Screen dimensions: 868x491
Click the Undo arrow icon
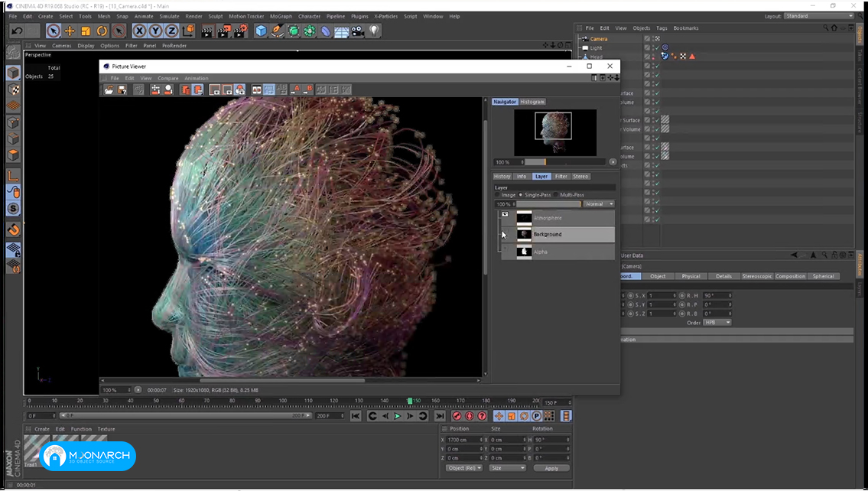17,31
